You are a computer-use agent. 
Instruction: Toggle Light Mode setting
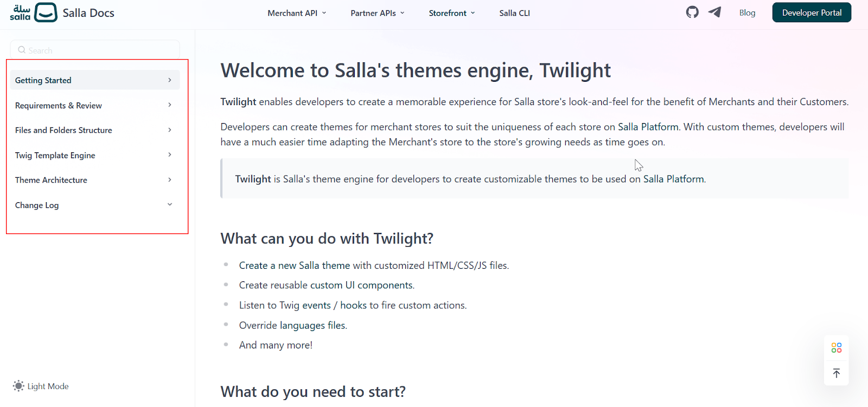click(x=41, y=386)
